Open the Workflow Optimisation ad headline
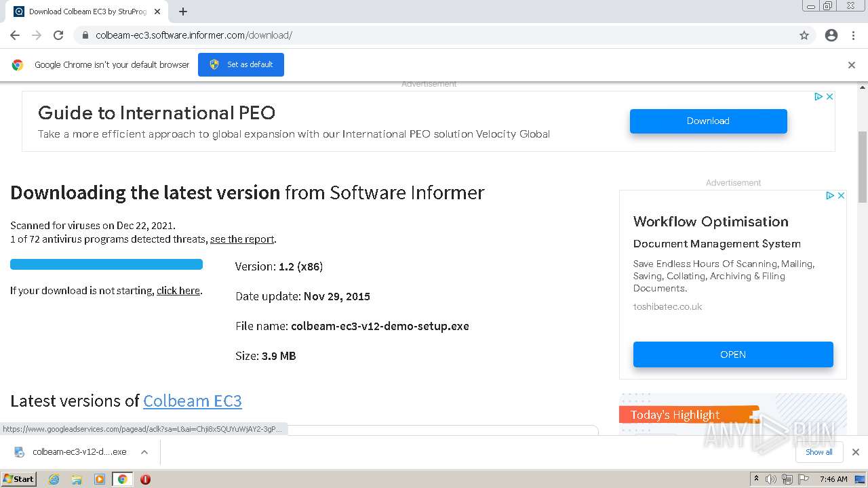The width and height of the screenshot is (868, 488). (711, 222)
